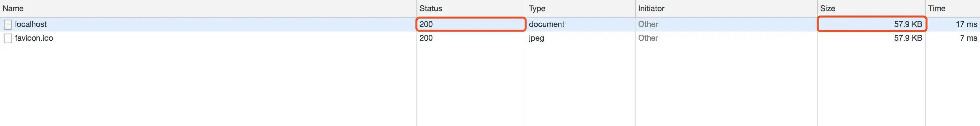Sort requests by Time column header

coord(937,9)
